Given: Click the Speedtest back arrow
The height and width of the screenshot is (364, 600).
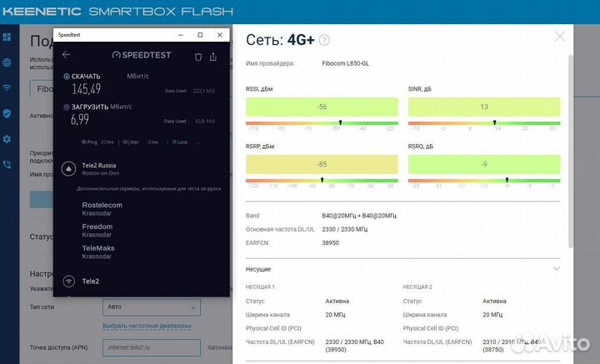Looking at the screenshot, I should tap(67, 55).
